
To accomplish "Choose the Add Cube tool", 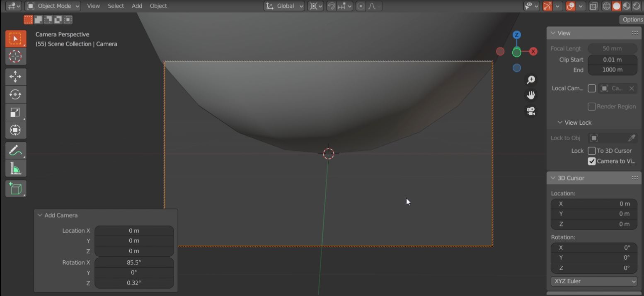I will coord(15,188).
